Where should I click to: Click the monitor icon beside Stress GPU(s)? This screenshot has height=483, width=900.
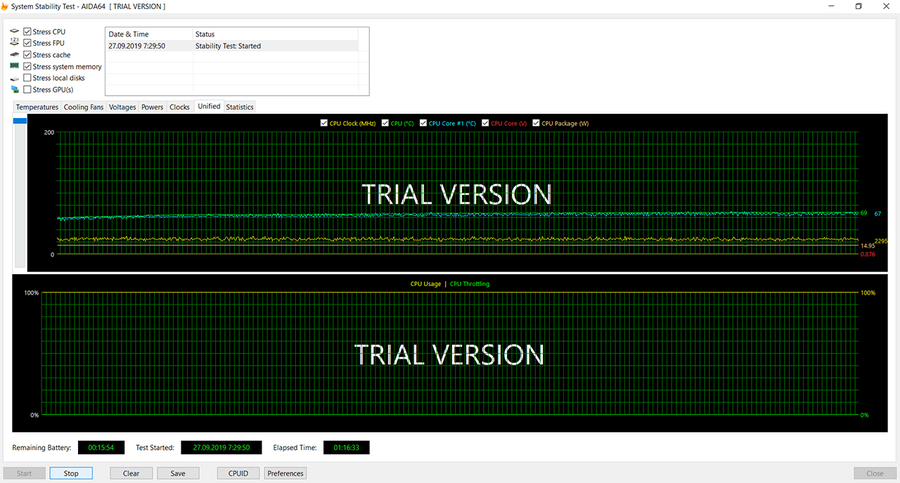pos(14,90)
